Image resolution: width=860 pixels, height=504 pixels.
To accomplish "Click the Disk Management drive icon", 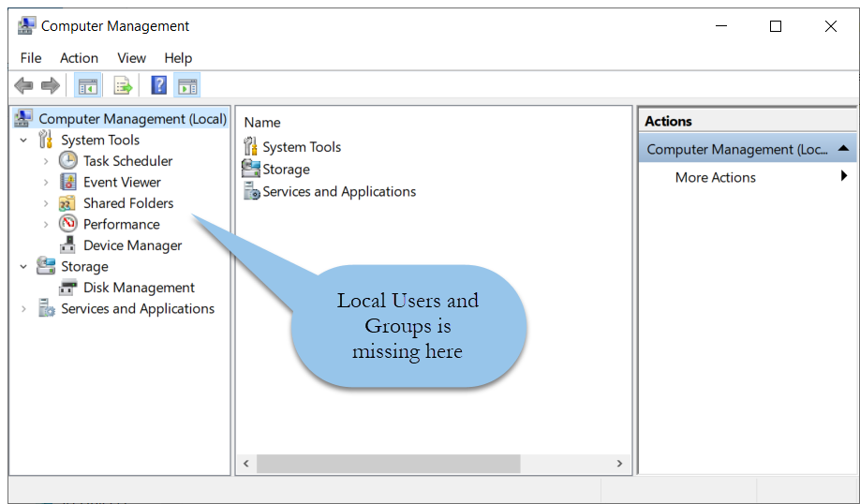I will pos(68,287).
